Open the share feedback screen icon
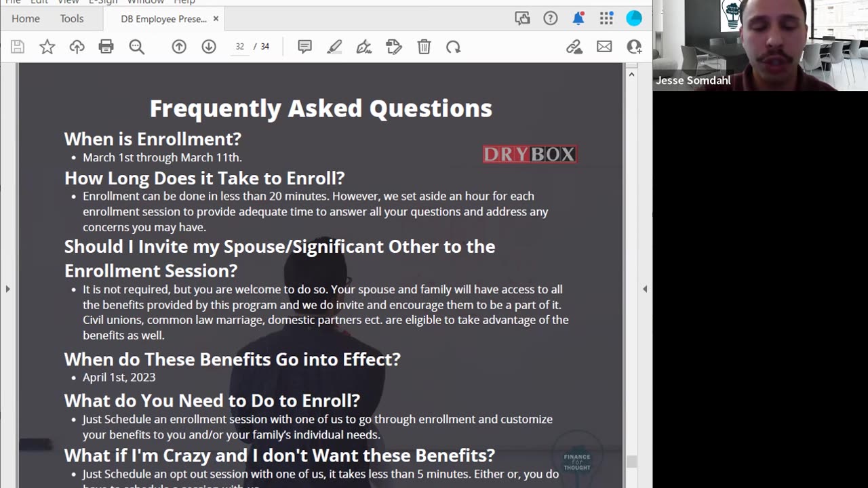This screenshot has width=868, height=488. point(522,18)
